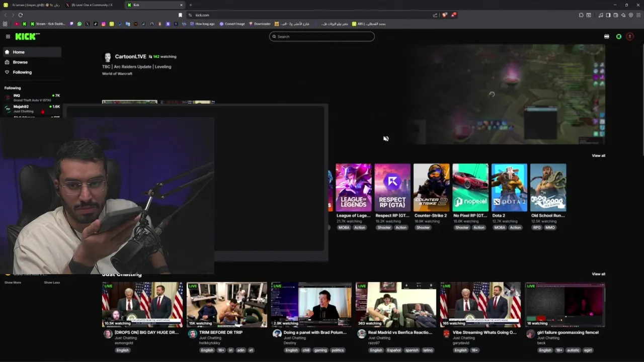This screenshot has height=362, width=644.
Task: Click Show More in sidebar
Action: [x=13, y=283]
